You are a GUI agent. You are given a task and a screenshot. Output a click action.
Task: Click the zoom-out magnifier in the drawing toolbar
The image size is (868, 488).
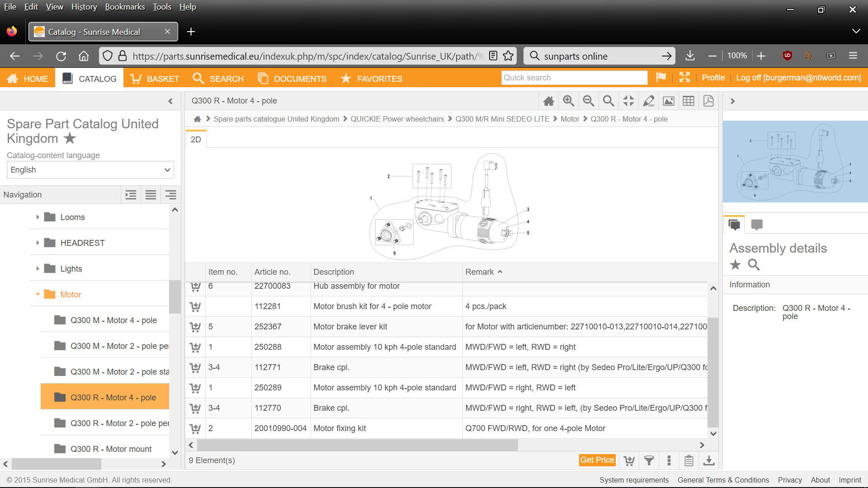(588, 101)
